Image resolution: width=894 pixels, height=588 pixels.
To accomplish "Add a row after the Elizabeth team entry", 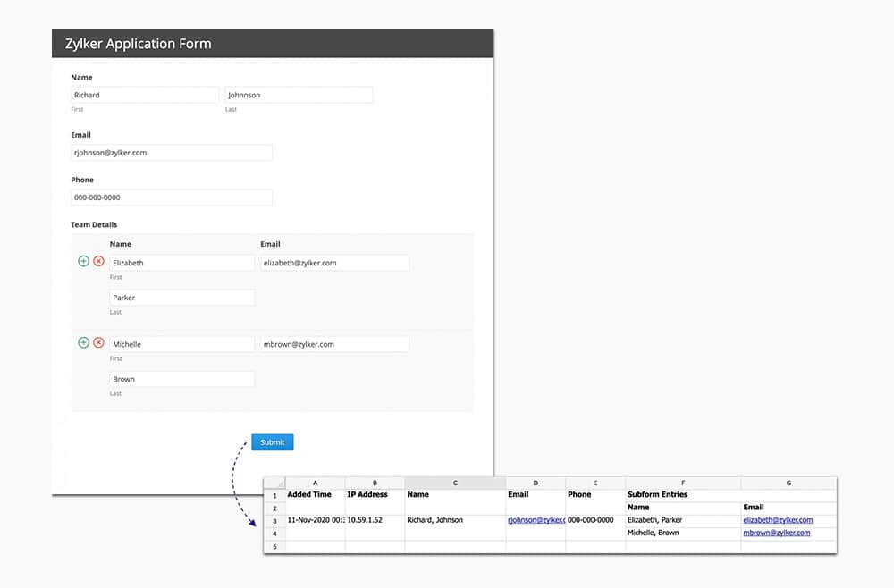I will [83, 261].
